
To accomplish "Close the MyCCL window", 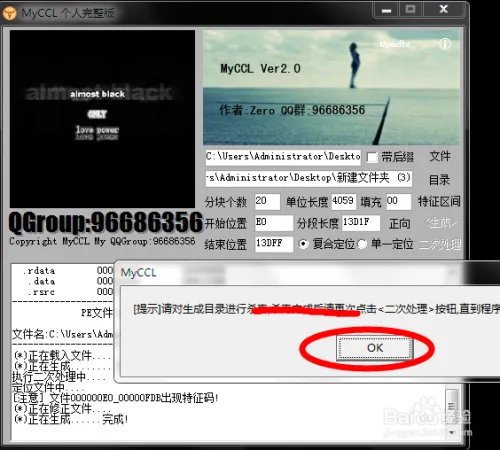I will [443, 10].
